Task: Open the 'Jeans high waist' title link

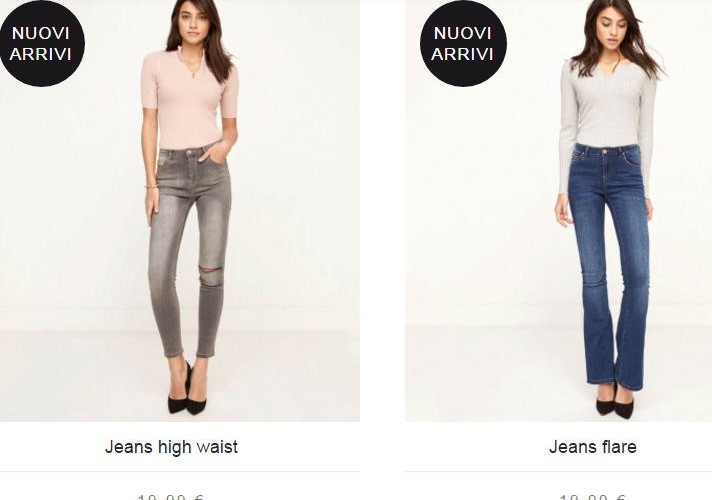Action: pyautogui.click(x=171, y=447)
